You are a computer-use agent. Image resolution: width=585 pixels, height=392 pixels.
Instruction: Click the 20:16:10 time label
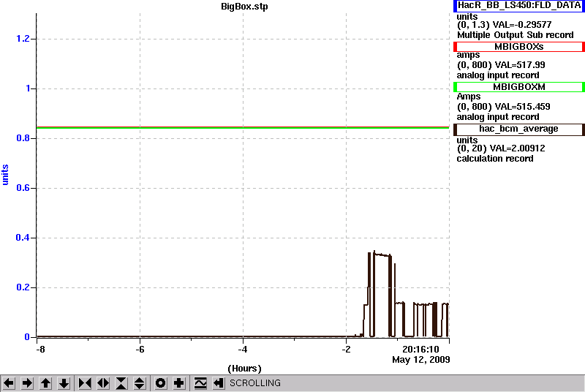tap(420, 350)
